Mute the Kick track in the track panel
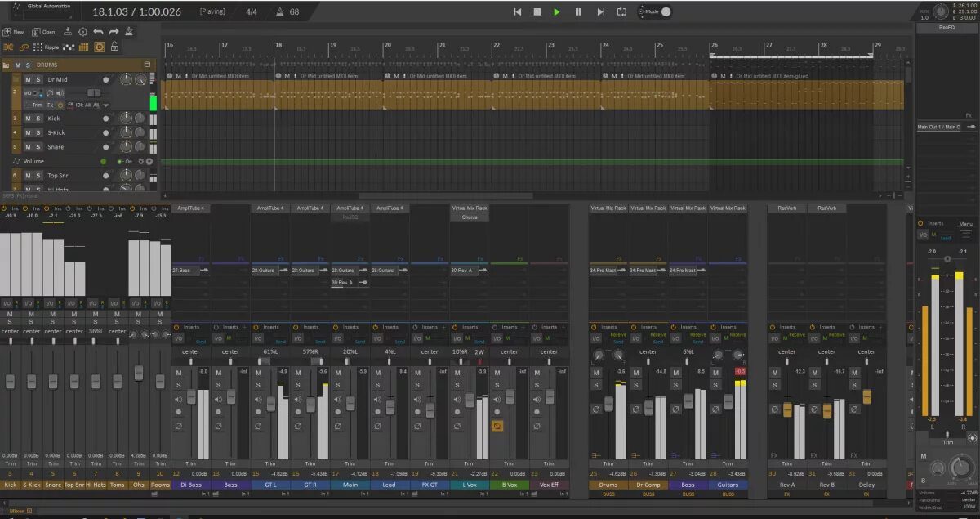The height and width of the screenshot is (519, 980). point(28,119)
